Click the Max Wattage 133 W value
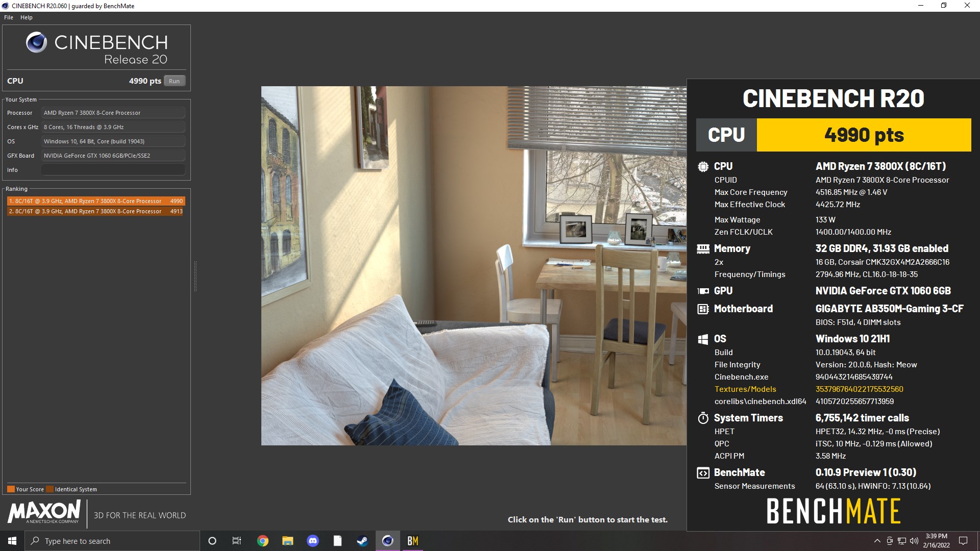The image size is (980, 551). click(825, 220)
